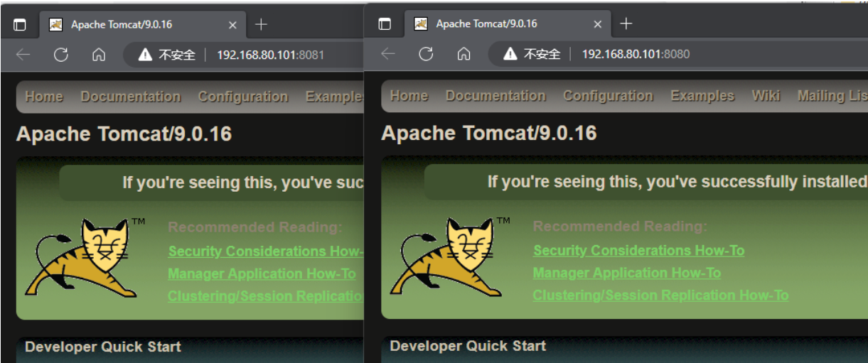The width and height of the screenshot is (868, 363).
Task: Open Clustering/Session Replication link in left window
Action: pos(265,296)
